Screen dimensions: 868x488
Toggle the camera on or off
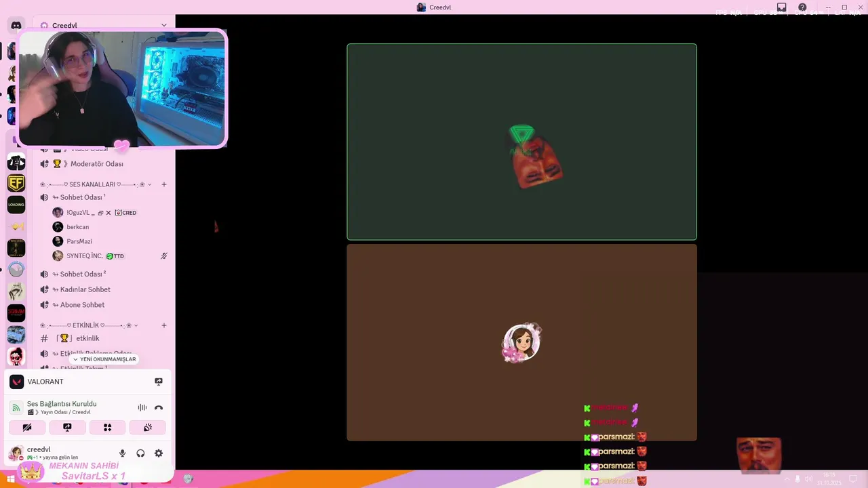click(x=27, y=427)
